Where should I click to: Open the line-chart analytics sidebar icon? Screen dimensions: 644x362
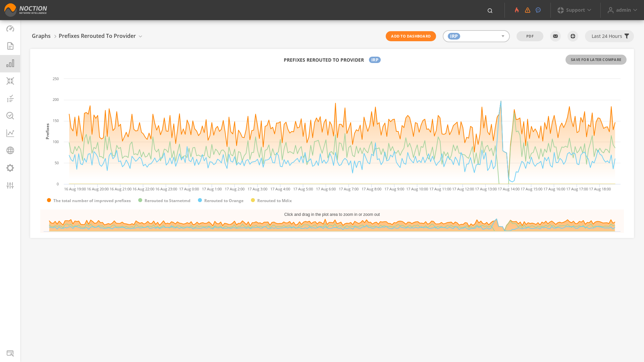[x=10, y=133]
